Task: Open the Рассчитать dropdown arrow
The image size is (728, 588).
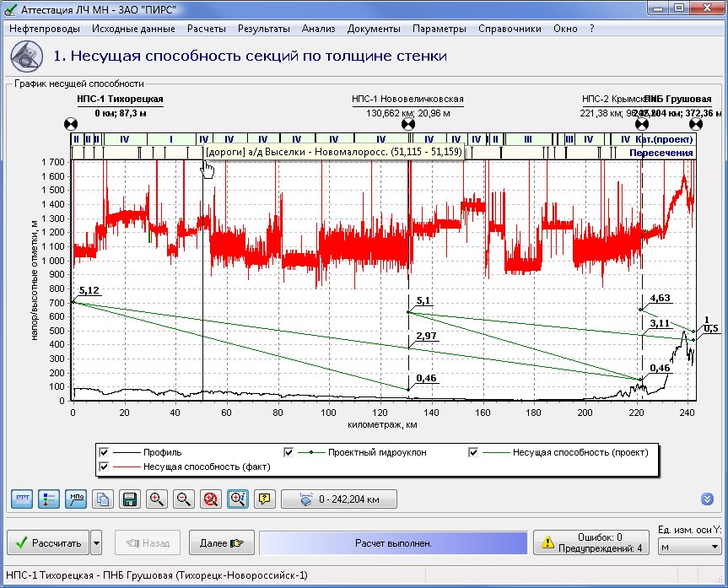Action: (x=96, y=543)
